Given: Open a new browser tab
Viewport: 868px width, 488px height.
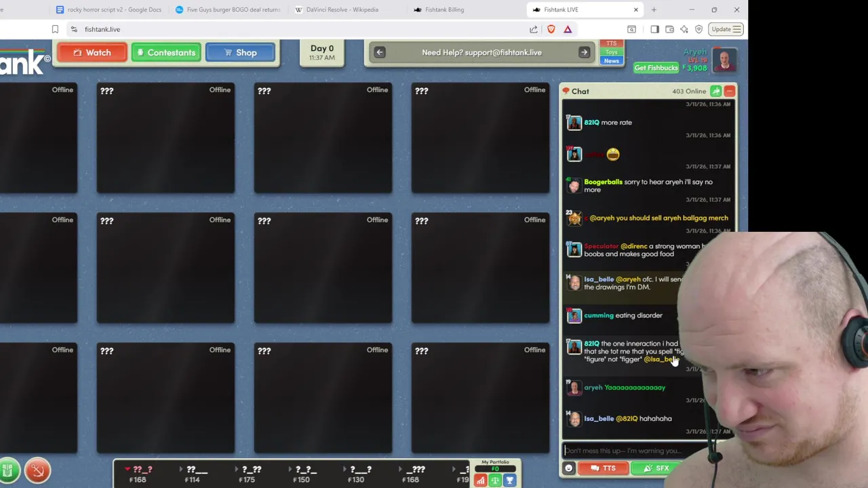Looking at the screenshot, I should pyautogui.click(x=654, y=9).
